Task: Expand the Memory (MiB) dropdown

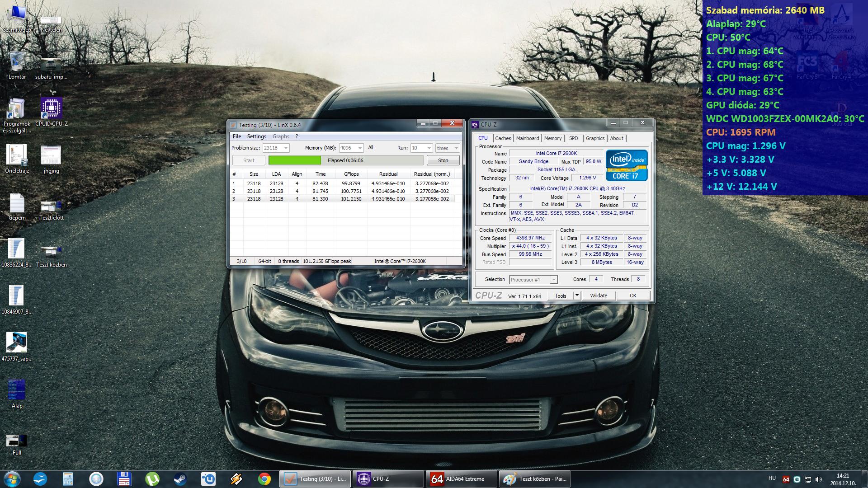Action: pos(360,148)
